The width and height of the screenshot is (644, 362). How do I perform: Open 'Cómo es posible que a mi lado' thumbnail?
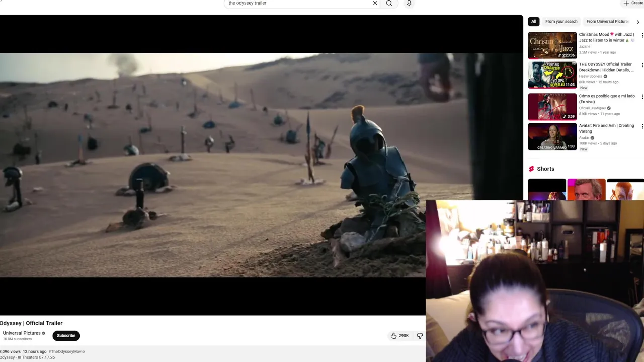[x=552, y=106]
